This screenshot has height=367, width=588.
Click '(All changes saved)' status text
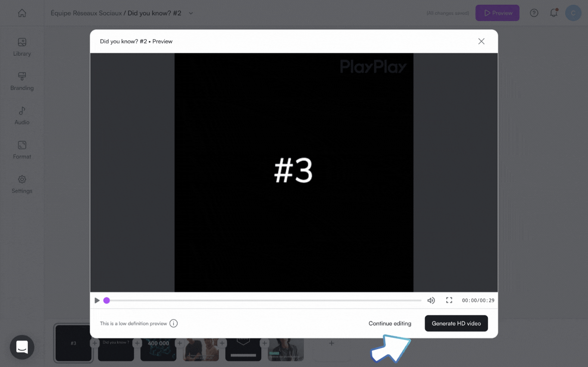click(x=448, y=13)
